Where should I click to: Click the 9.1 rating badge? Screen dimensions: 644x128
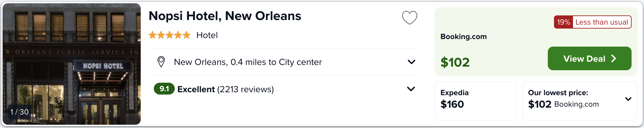point(164,89)
